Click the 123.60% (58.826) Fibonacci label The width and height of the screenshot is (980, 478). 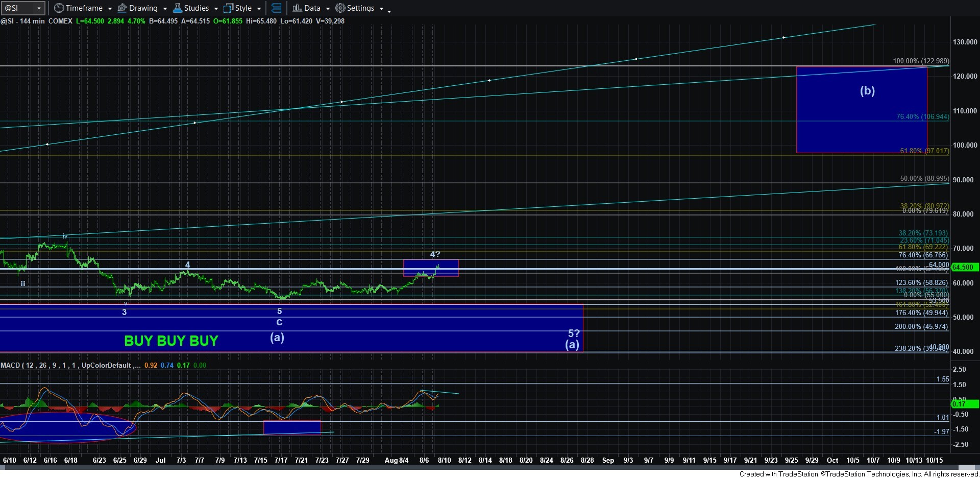[922, 282]
